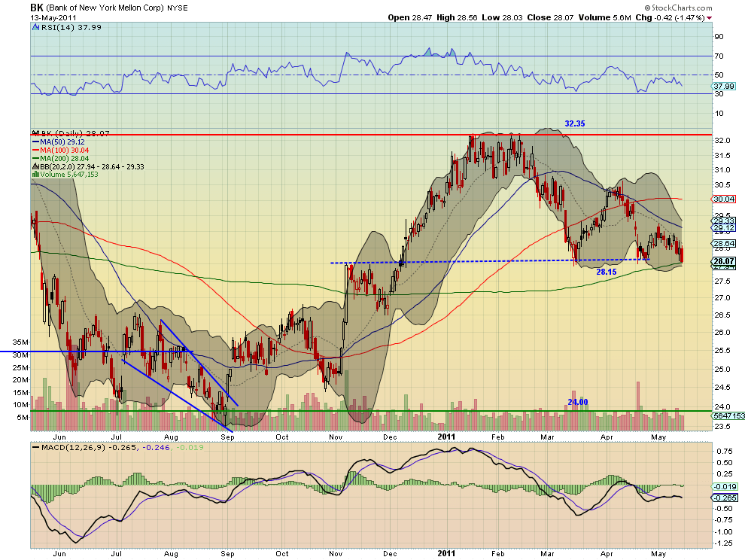This screenshot has width=745, height=560.
Task: Click the RSI(14) 37.99 legend label
Action: point(71,28)
